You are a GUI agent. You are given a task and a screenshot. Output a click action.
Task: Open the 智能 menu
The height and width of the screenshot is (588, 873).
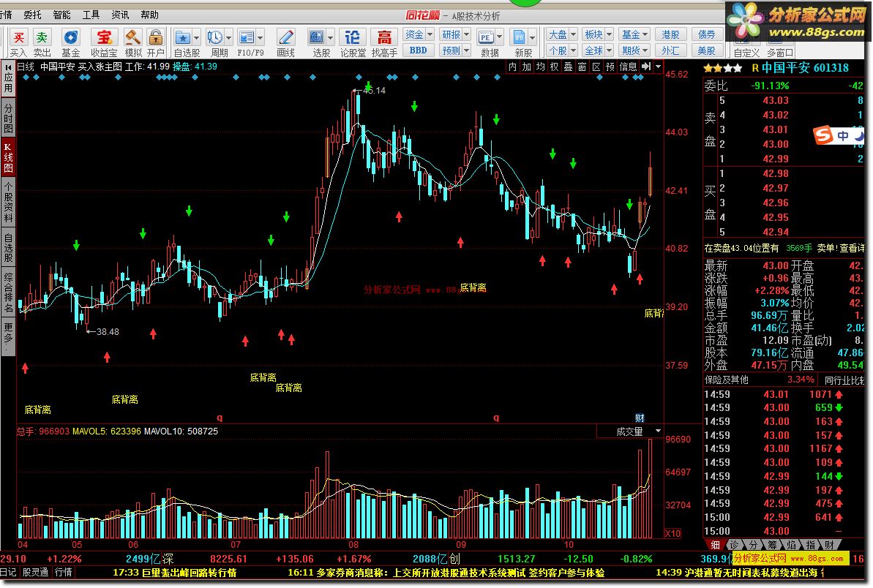pos(61,15)
